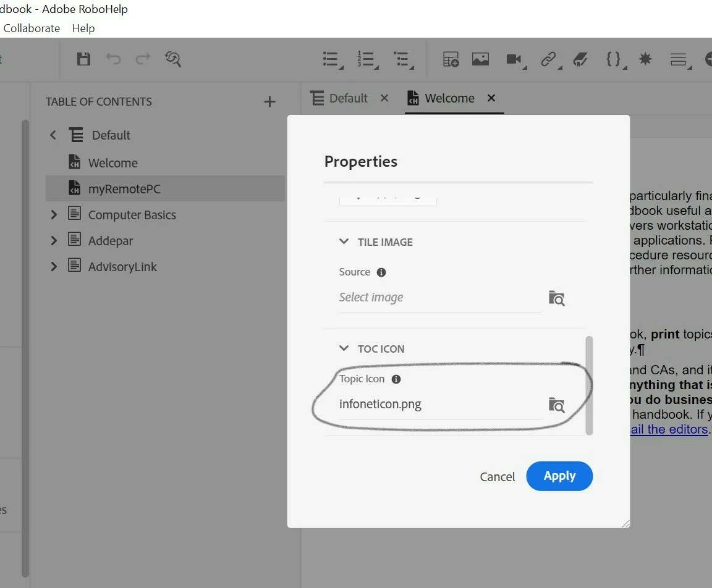Select myRemotePC topic in TOC
Image resolution: width=712 pixels, height=588 pixels.
[165, 188]
